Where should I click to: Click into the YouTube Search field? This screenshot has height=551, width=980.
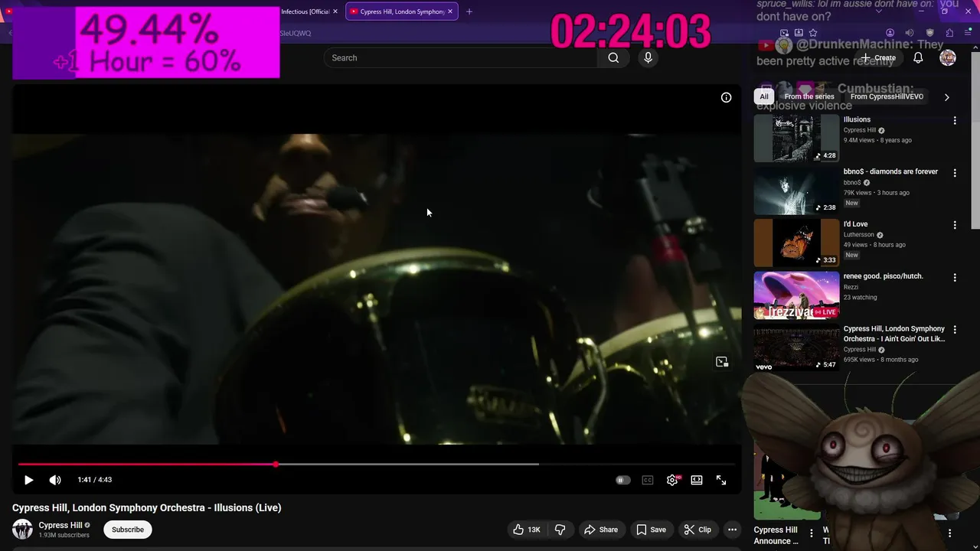[459, 57]
